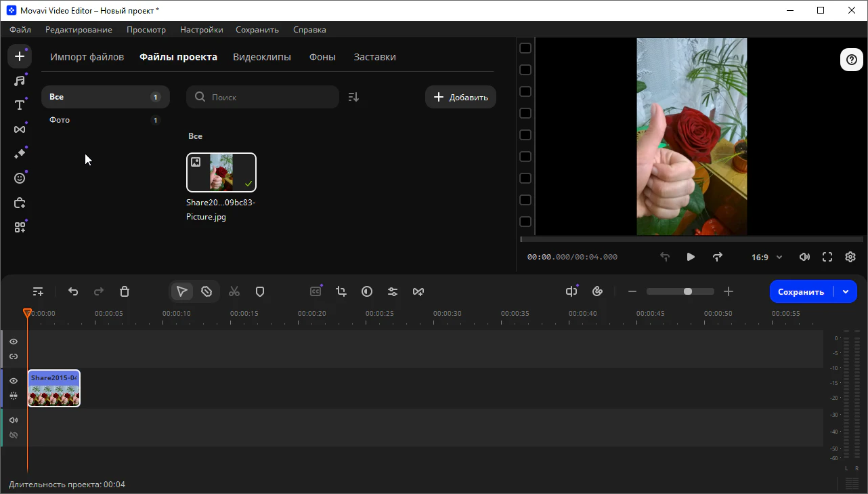Viewport: 868px width, 494px height.
Task: Open the Transitions panel in sidebar
Action: [x=20, y=129]
